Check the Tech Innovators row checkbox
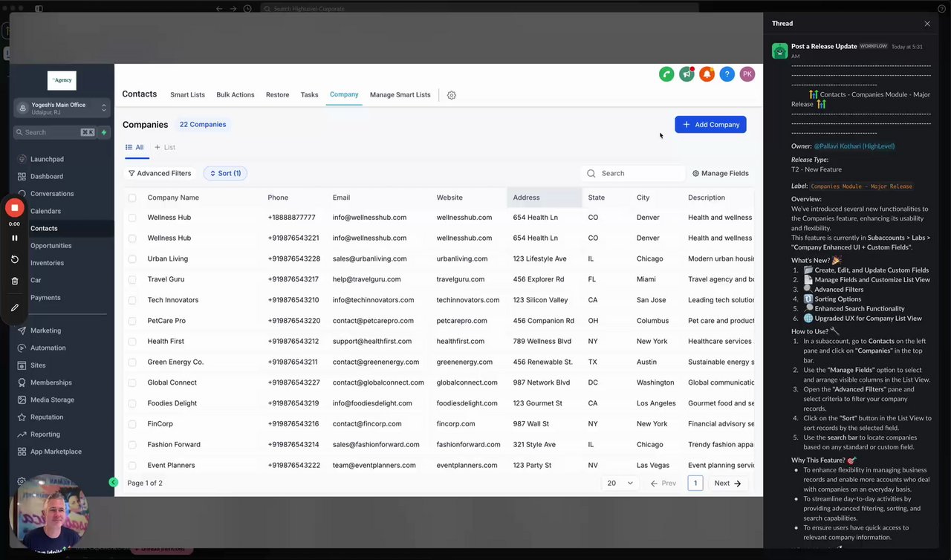This screenshot has width=951, height=560. 132,300
